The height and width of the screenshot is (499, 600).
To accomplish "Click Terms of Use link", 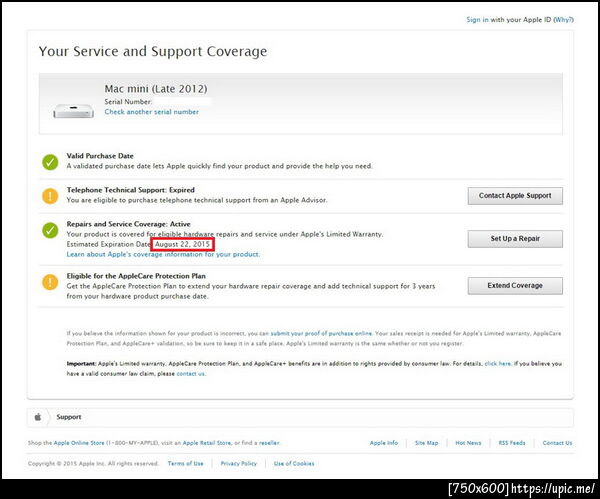I will tap(186, 463).
